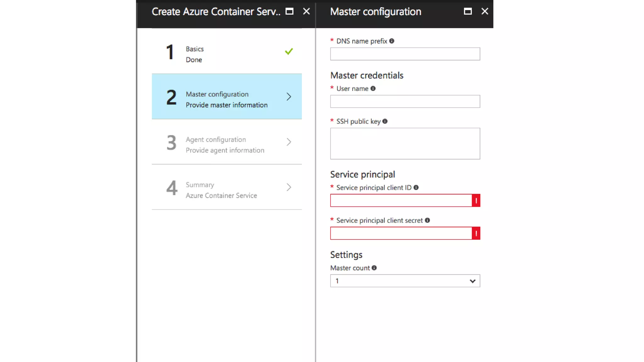Close the Master configuration blade
This screenshot has width=644, height=362.
tap(485, 12)
